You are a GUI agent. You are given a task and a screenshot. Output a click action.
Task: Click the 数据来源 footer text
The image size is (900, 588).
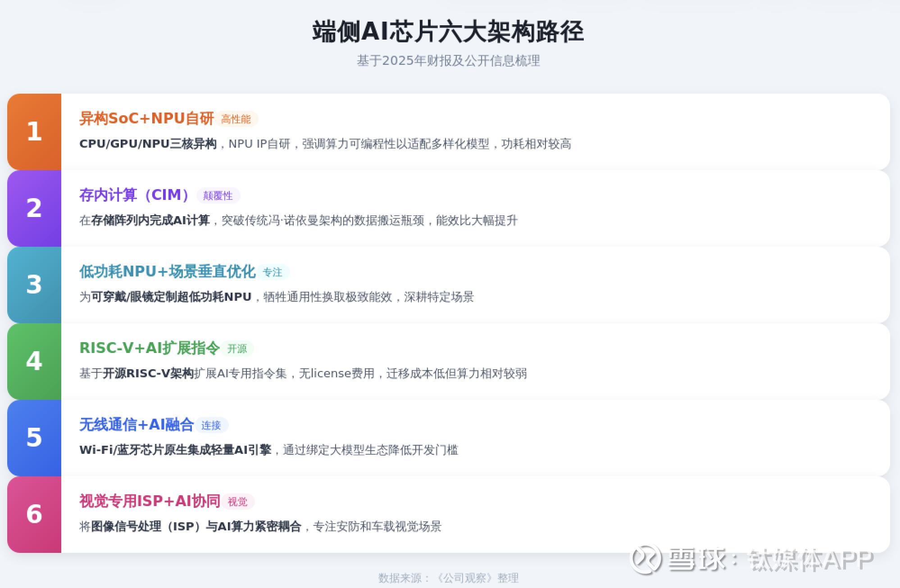tap(448, 578)
